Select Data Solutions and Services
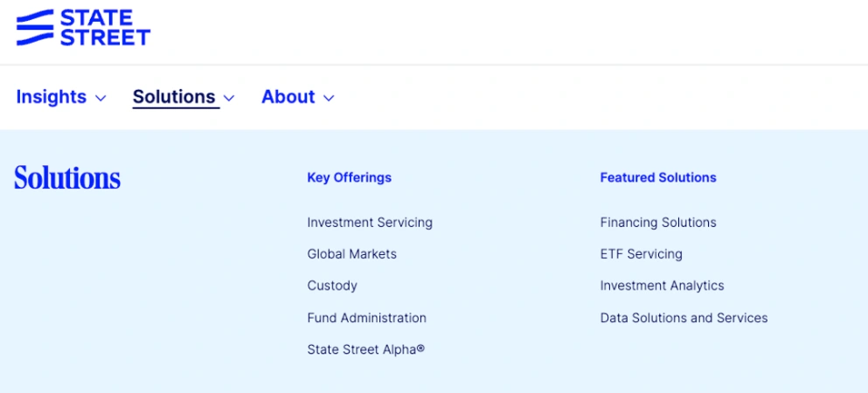The width and height of the screenshot is (868, 393). (x=684, y=318)
